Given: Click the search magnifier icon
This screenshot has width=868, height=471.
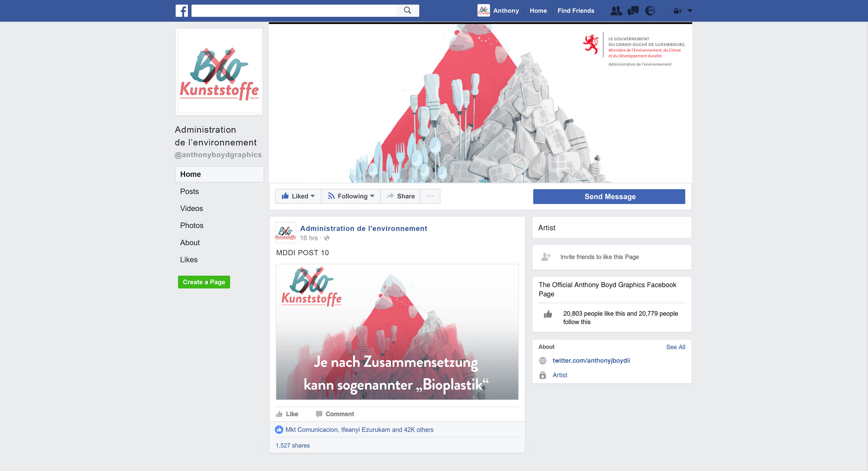Looking at the screenshot, I should click(407, 10).
